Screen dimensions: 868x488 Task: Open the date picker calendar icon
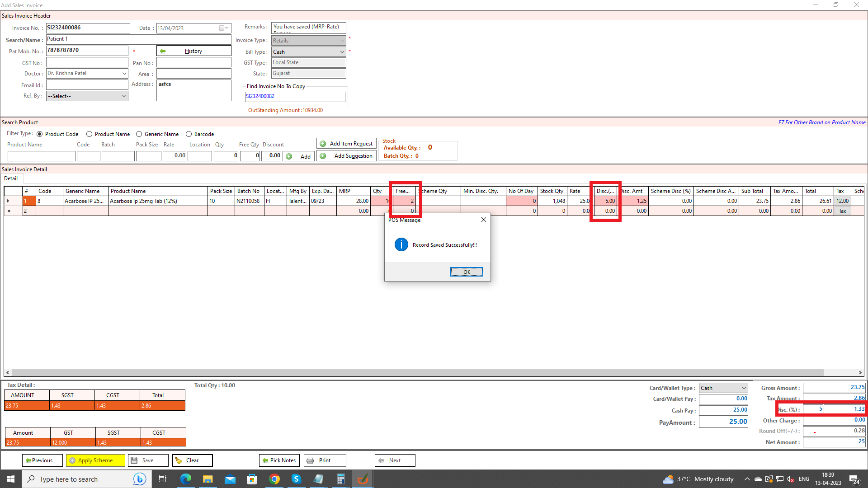coord(222,28)
